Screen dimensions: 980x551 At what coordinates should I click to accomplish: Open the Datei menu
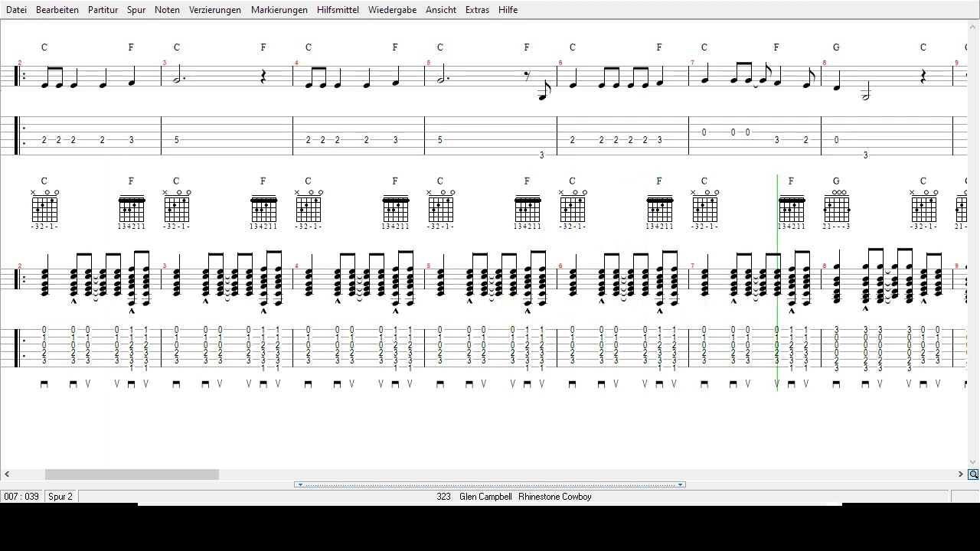[x=16, y=10]
